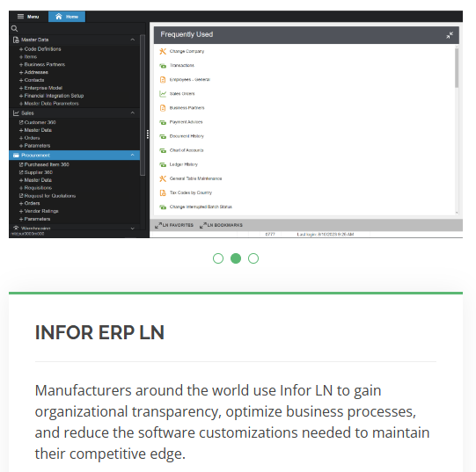The width and height of the screenshot is (476, 472).
Task: Click the Addresses tree item
Action: click(x=36, y=72)
